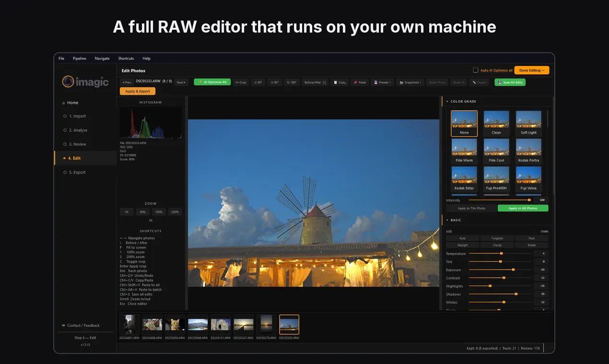609x364 pixels.
Task: Go to the previous photo with Prev
Action: coord(127,82)
